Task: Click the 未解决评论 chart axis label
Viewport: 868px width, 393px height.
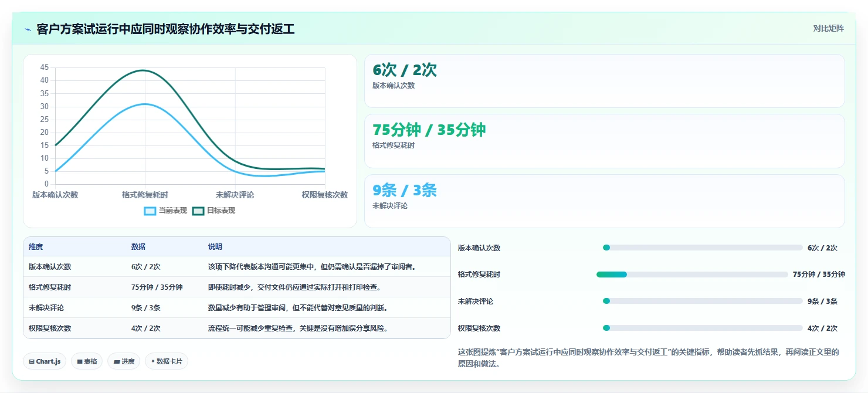Action: pos(235,195)
